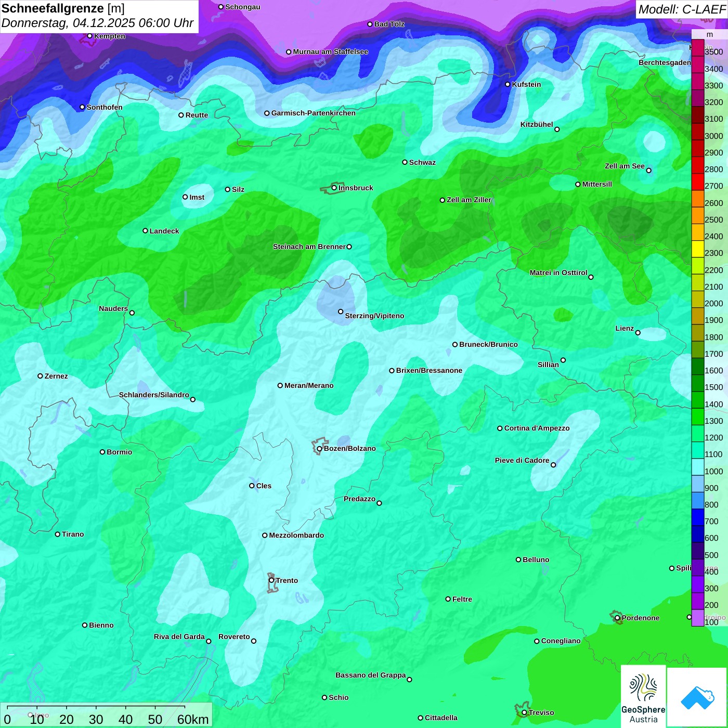Click the Riva del Garda label
This screenshot has height=728, width=728.
[x=179, y=636]
